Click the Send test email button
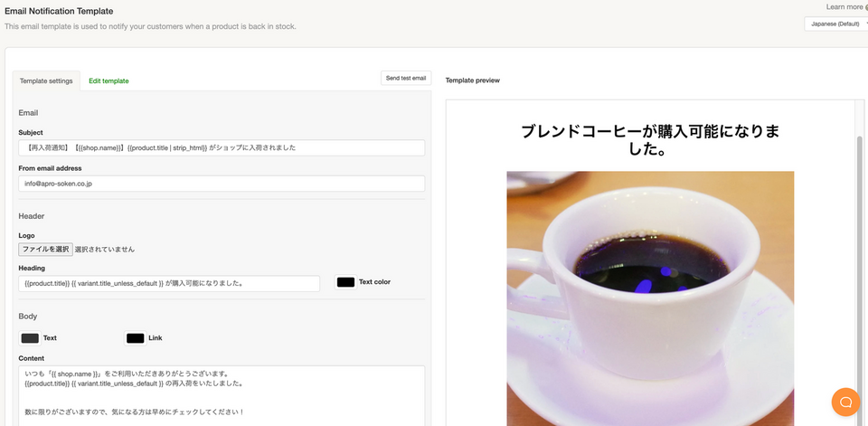The image size is (868, 426). pyautogui.click(x=406, y=78)
